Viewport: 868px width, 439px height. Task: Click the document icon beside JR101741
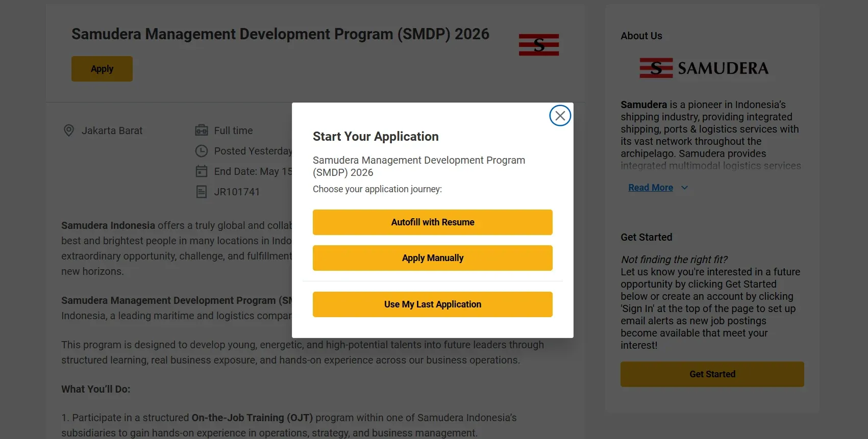[x=201, y=191]
